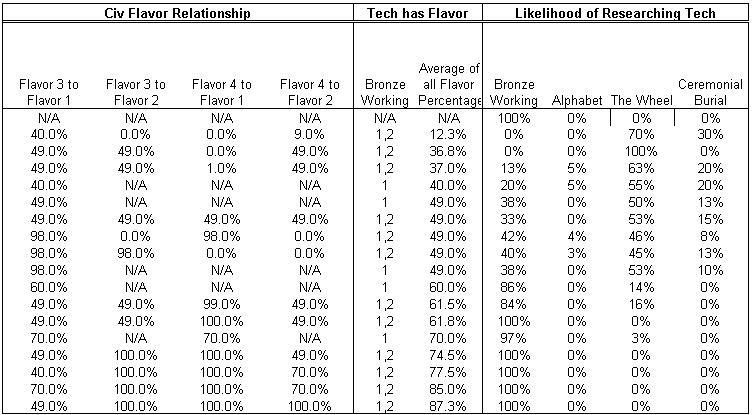This screenshot has height=415, width=752.
Task: Click the Ceremonial Burial column header
Action: click(x=710, y=92)
